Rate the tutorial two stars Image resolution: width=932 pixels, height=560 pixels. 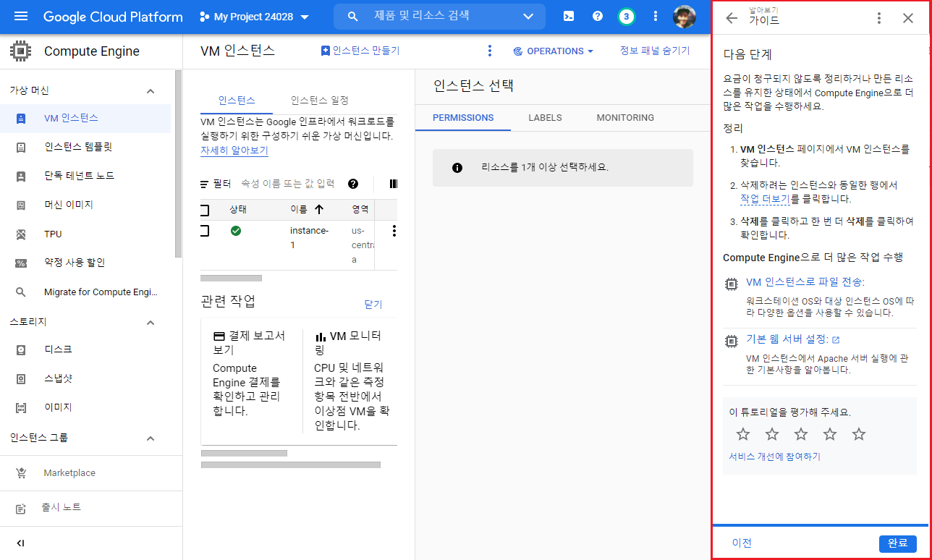pyautogui.click(x=772, y=434)
